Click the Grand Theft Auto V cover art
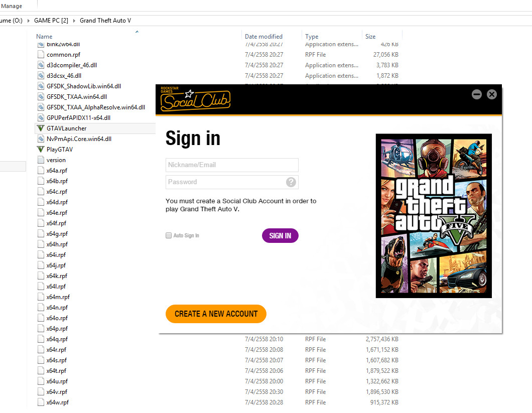Viewport: 532px width, 413px height. pyautogui.click(x=434, y=216)
